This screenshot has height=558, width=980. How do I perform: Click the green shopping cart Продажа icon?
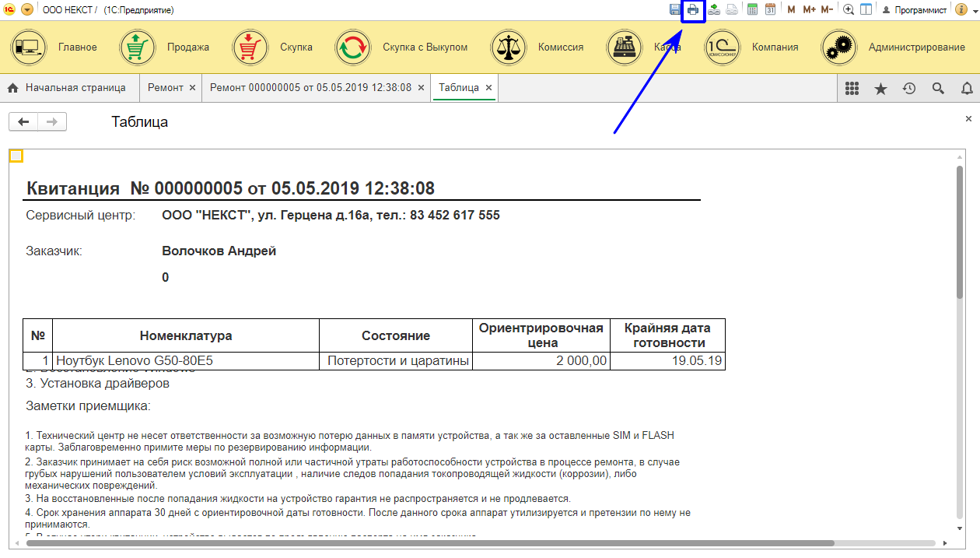coord(138,47)
